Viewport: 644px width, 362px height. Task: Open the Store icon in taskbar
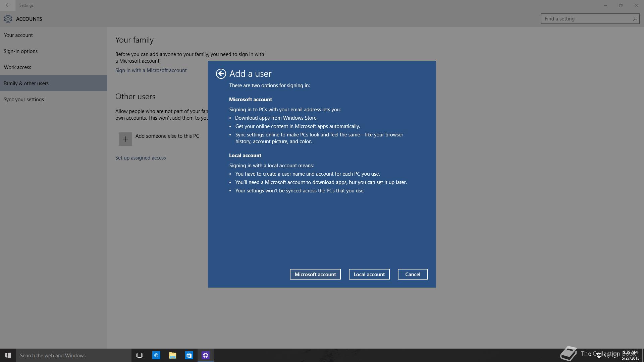pyautogui.click(x=189, y=355)
